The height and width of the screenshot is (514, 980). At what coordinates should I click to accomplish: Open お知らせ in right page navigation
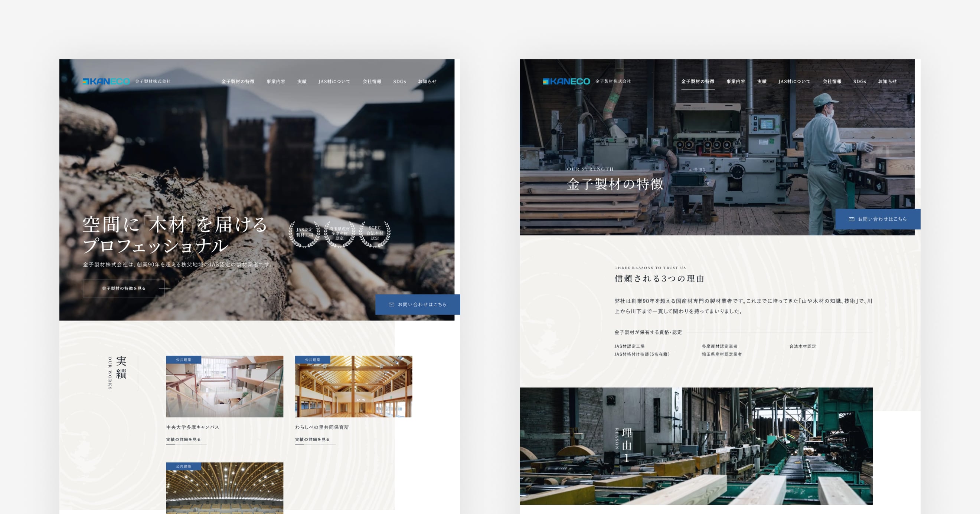click(887, 81)
